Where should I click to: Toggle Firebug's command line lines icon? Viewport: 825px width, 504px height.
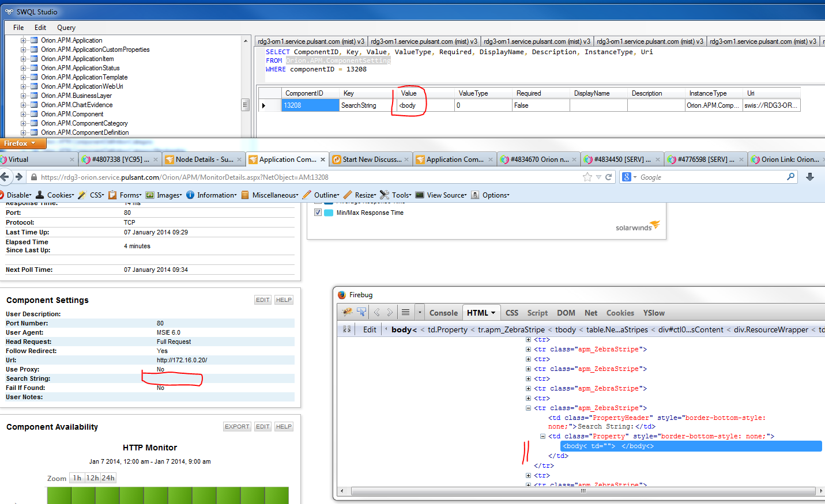(406, 312)
